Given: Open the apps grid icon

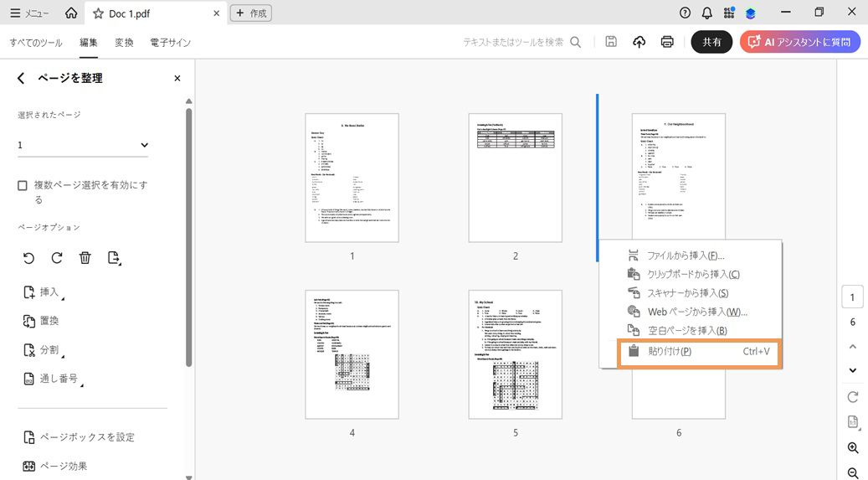Looking at the screenshot, I should [x=729, y=13].
